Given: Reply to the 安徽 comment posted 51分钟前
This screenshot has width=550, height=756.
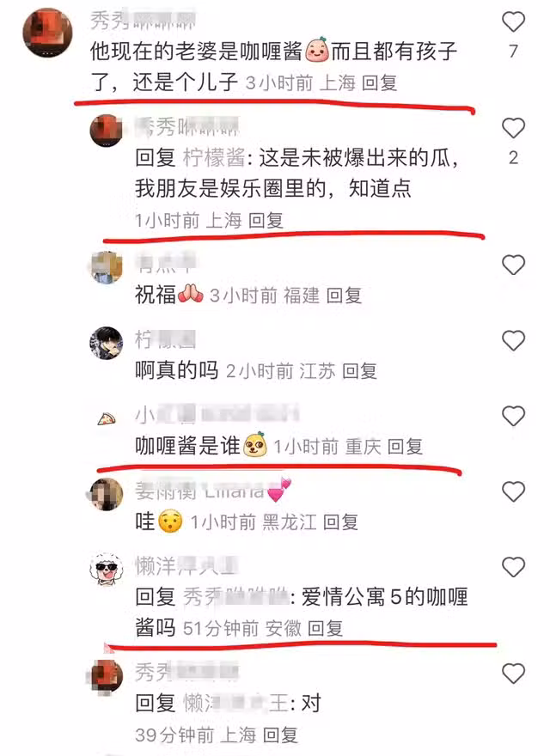Looking at the screenshot, I should click(325, 629).
